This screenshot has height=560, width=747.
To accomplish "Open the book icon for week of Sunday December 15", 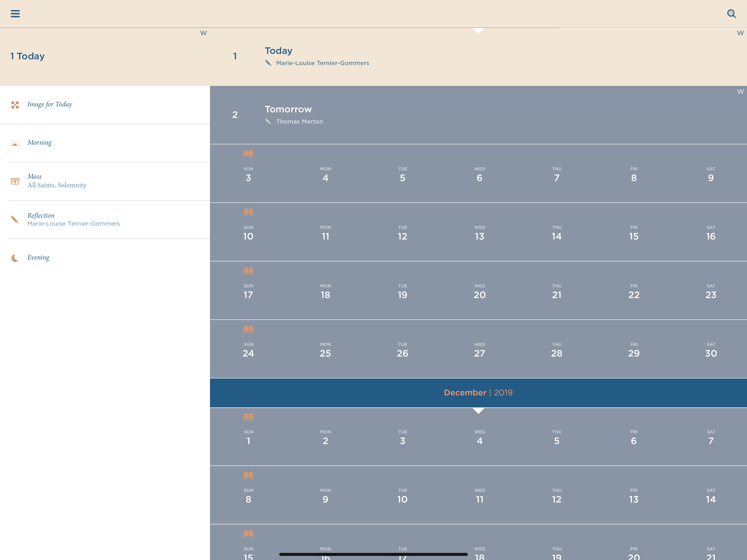I will pyautogui.click(x=248, y=534).
